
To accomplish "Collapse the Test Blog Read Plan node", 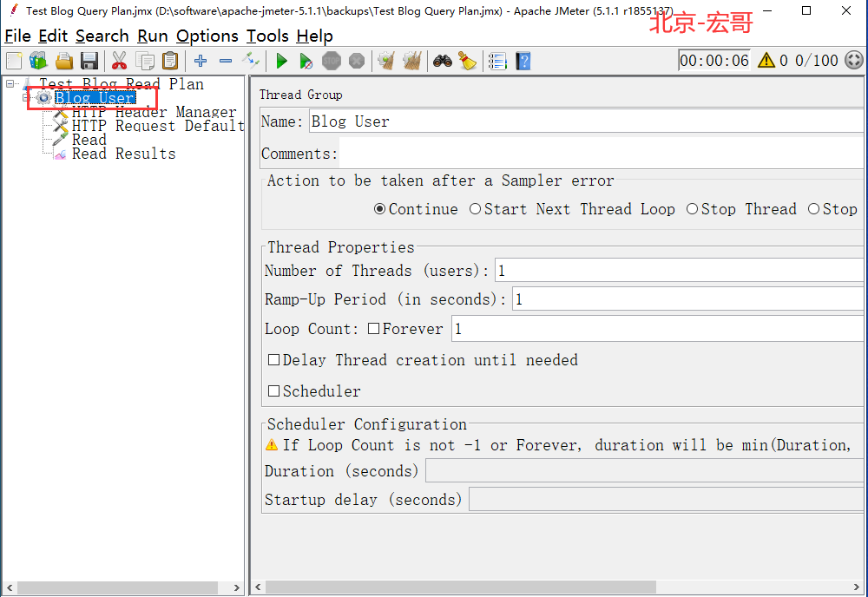I will pyautogui.click(x=10, y=84).
